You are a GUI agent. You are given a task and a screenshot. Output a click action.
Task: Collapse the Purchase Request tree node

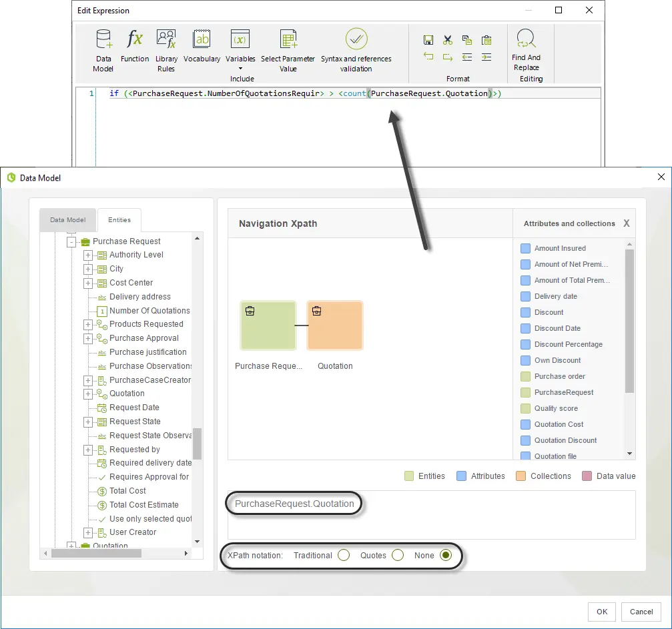71,241
